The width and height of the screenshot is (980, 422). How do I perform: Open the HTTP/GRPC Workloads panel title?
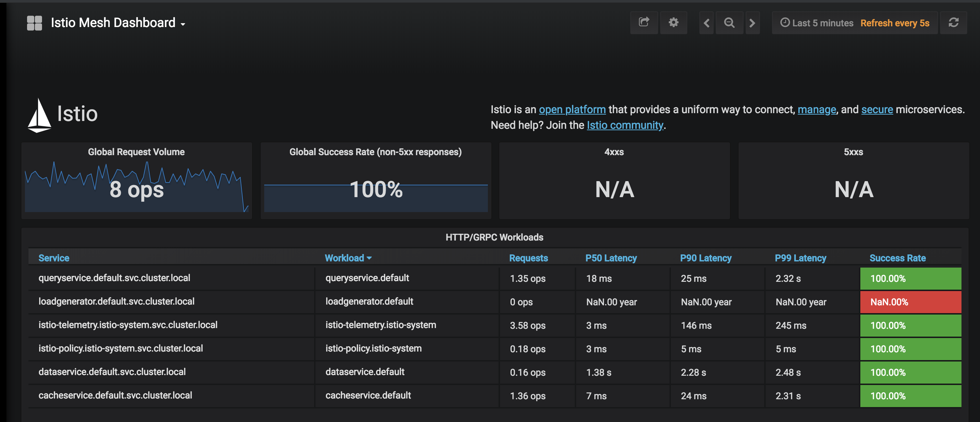pyautogui.click(x=494, y=237)
